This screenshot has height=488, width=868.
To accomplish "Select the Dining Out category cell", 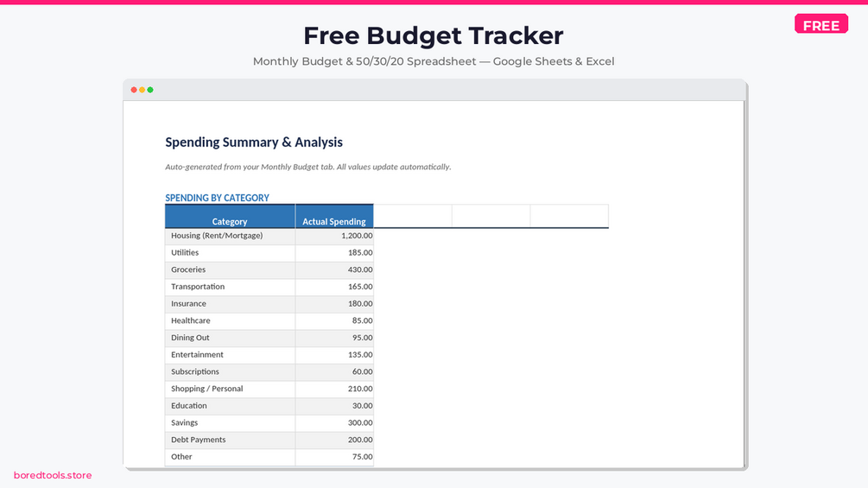I will 230,338.
